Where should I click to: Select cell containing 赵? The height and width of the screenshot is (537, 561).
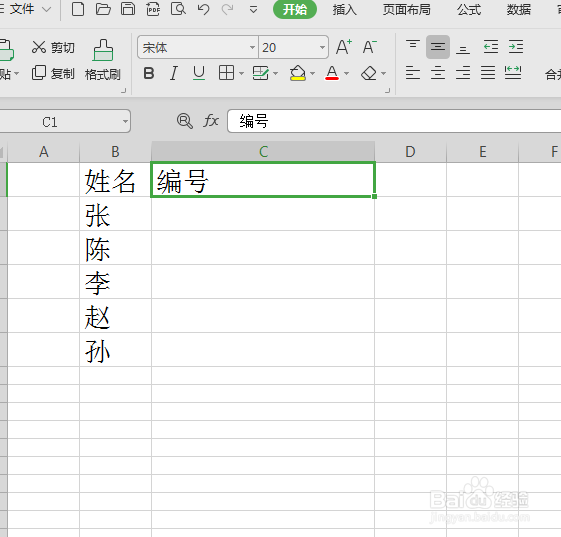pos(115,316)
